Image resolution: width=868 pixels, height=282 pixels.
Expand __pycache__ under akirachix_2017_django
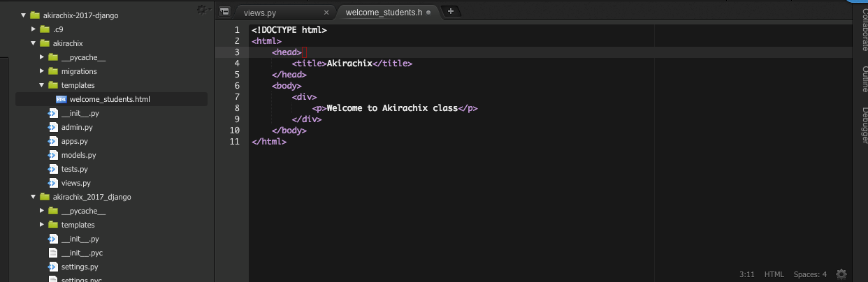(43, 211)
